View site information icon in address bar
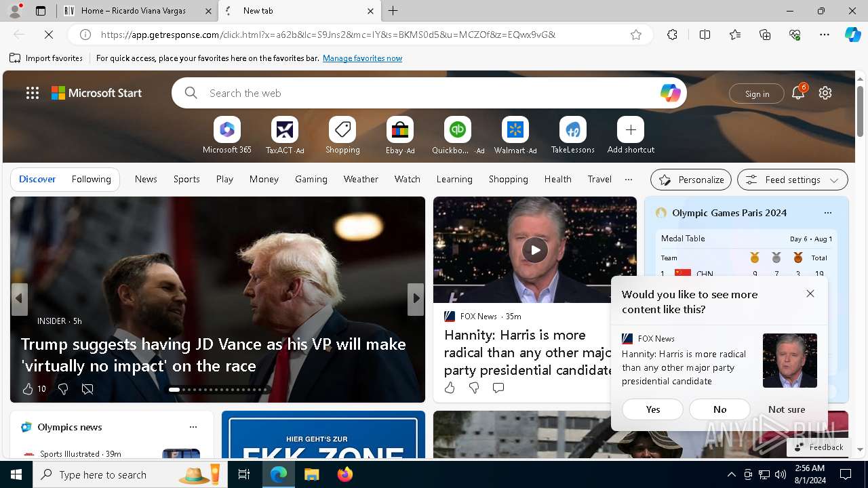Image resolution: width=868 pixels, height=488 pixels. (85, 35)
